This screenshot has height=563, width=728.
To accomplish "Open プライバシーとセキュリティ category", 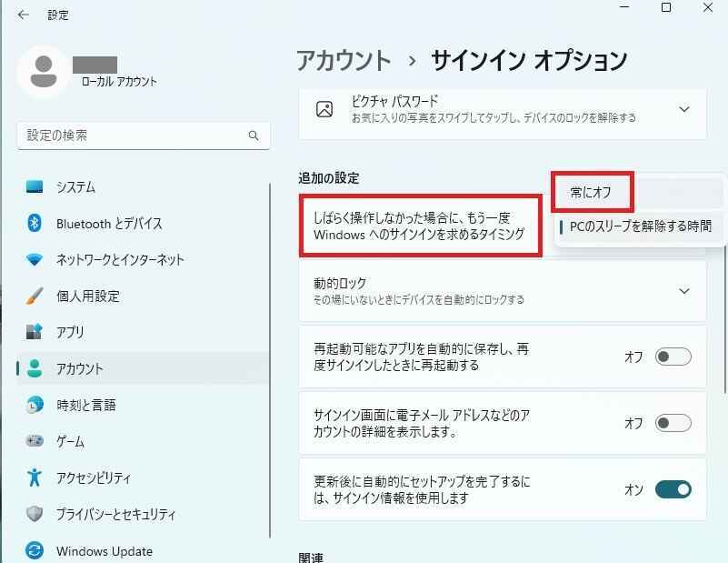I will (143, 514).
